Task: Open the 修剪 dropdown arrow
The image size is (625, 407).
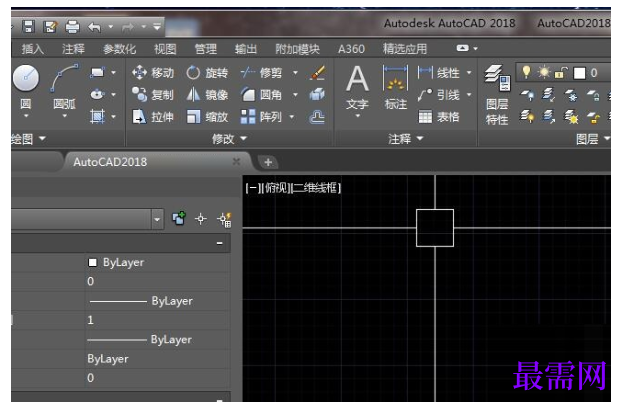Action: [x=295, y=73]
